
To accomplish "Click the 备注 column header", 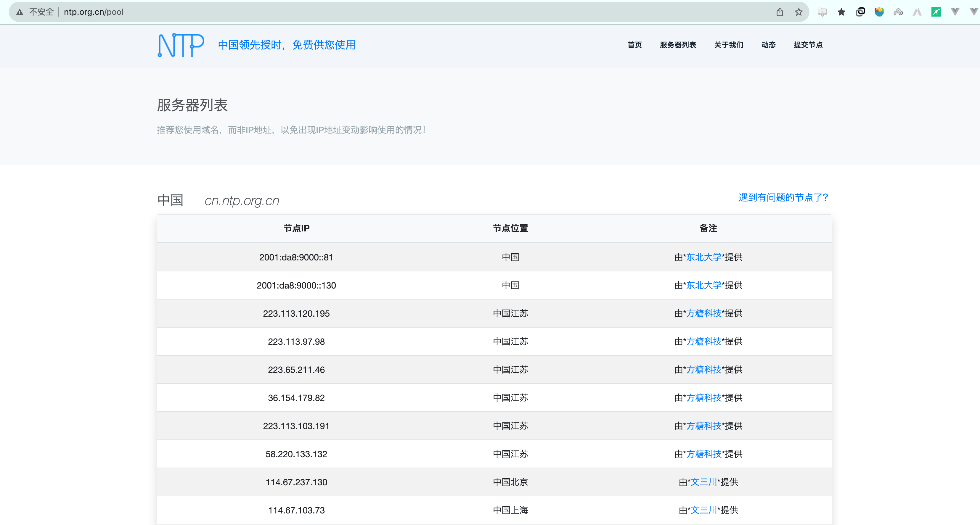I will pos(708,228).
